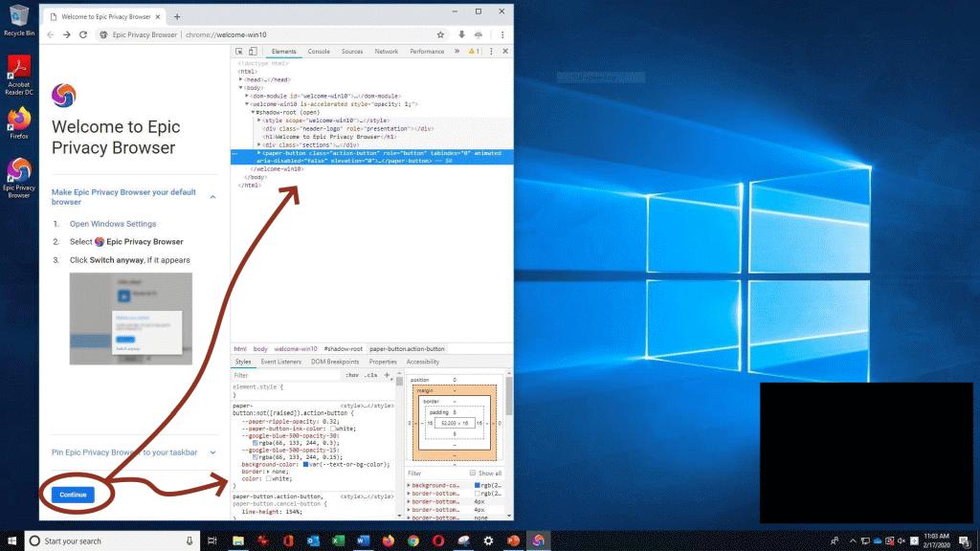980x551 pixels.
Task: Click the blue Continue button
Action: click(x=73, y=495)
